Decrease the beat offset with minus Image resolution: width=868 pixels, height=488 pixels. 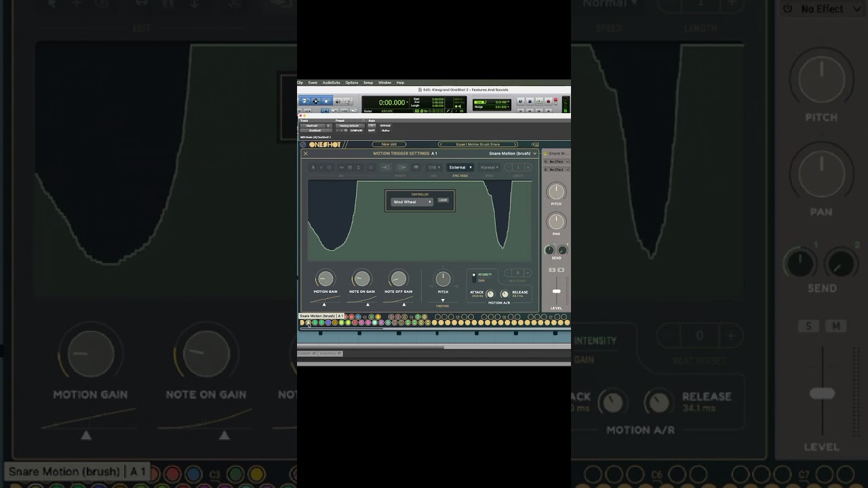pos(509,273)
